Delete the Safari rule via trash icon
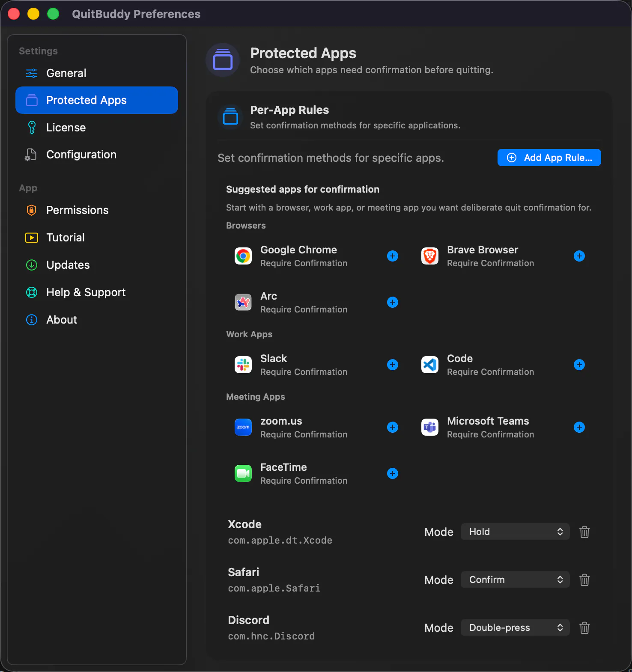This screenshot has width=632, height=672. 584,580
